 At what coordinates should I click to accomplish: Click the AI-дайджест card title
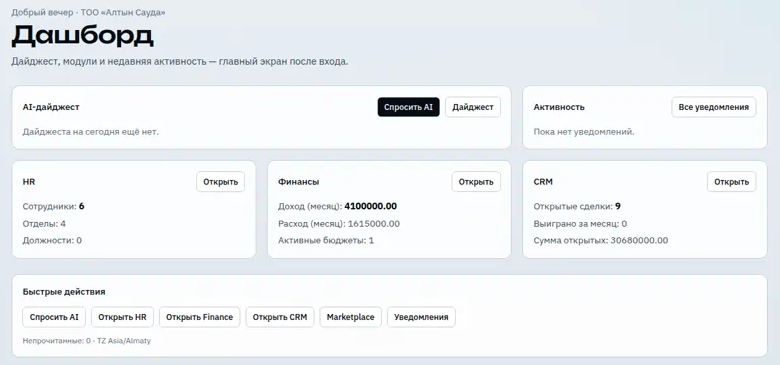point(51,107)
